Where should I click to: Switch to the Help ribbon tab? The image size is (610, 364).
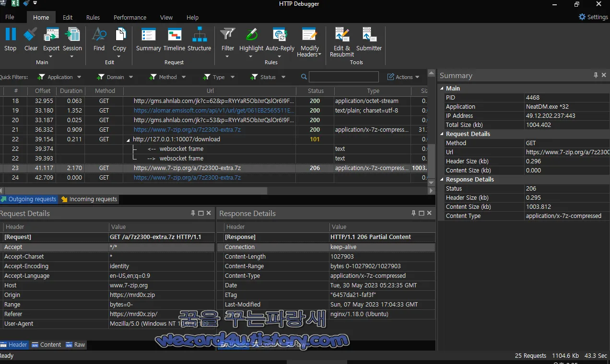coord(192,17)
